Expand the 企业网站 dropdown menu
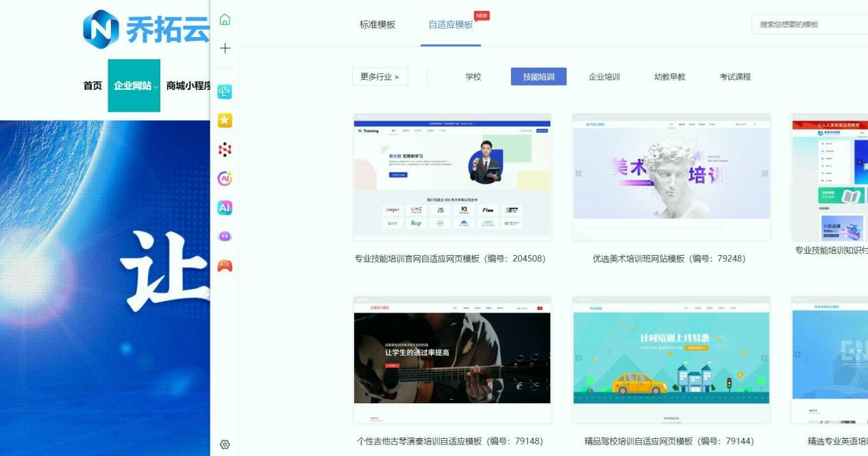The width and height of the screenshot is (868, 456). pos(134,86)
